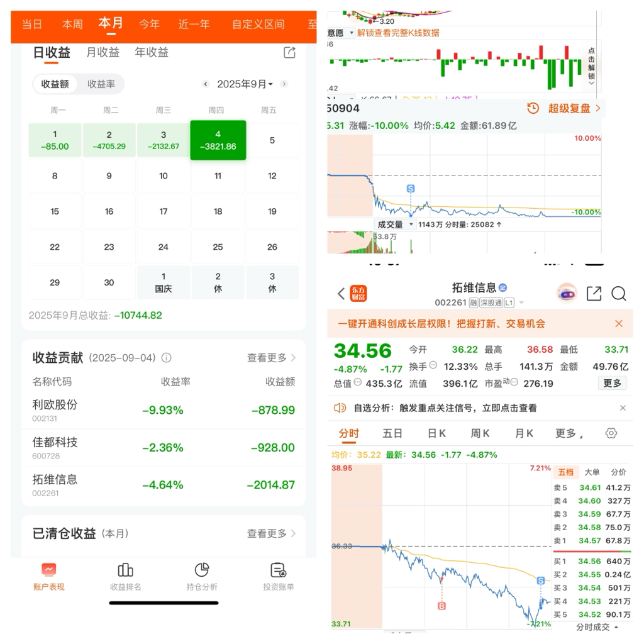Tap the verified badge beside 拓维信息
644x644 pixels.
click(502, 288)
